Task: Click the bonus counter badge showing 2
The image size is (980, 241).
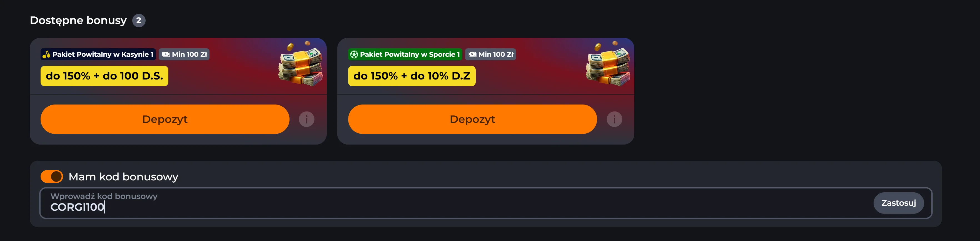Action: (x=139, y=21)
